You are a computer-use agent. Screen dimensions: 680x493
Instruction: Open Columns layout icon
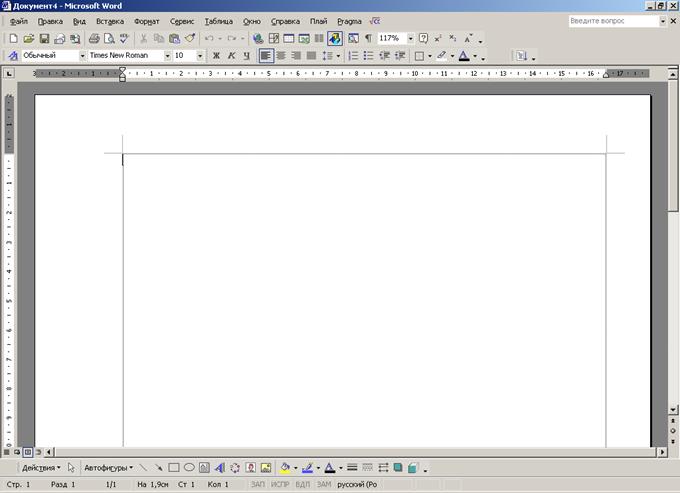click(x=319, y=39)
